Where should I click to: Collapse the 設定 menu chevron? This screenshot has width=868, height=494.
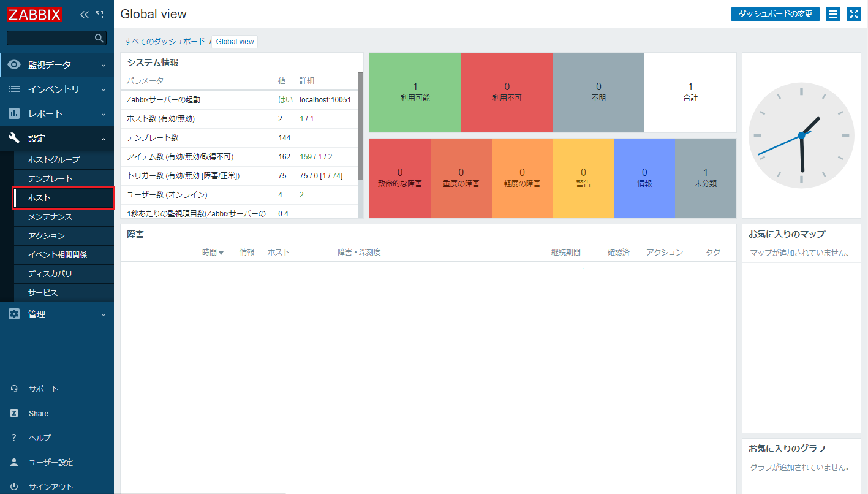pos(103,139)
